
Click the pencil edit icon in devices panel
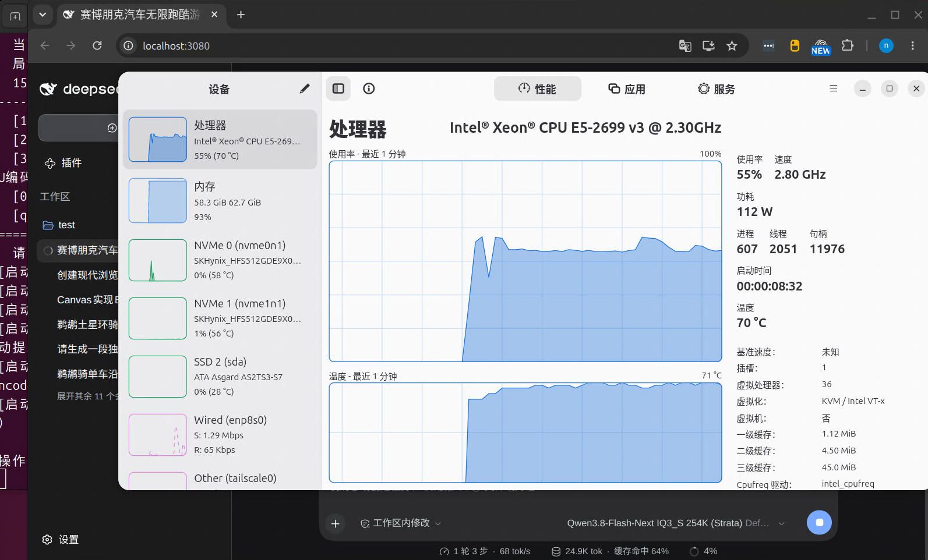(x=305, y=88)
